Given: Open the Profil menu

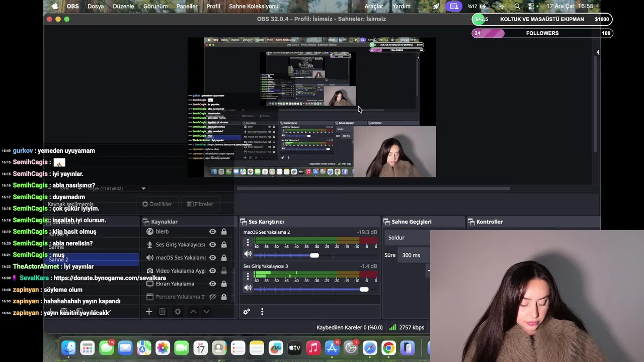Looking at the screenshot, I should tap(213, 7).
